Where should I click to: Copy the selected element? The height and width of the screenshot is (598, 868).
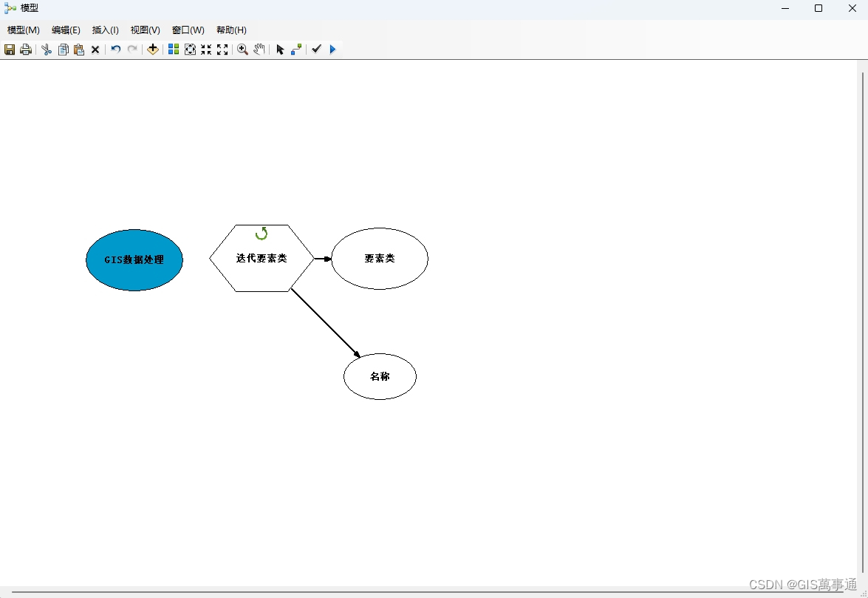63,50
